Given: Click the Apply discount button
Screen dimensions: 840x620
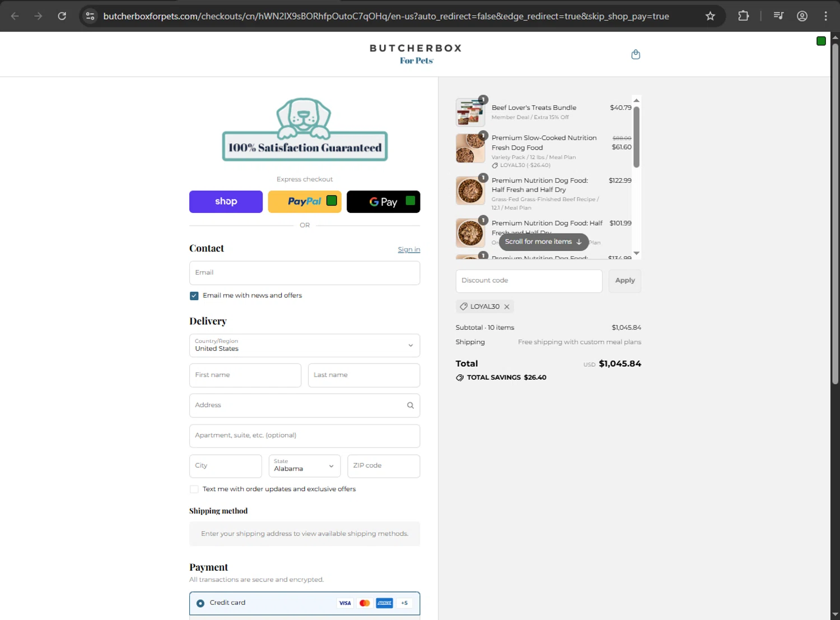Looking at the screenshot, I should coord(625,281).
